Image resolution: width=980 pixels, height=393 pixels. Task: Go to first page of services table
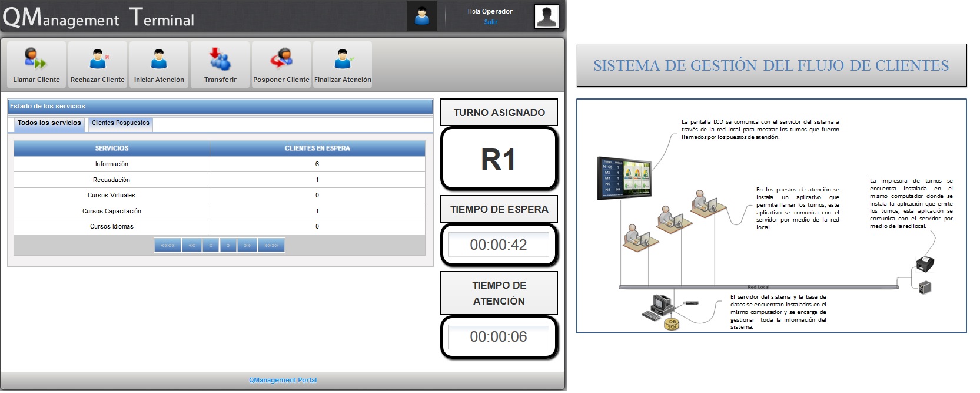(168, 245)
